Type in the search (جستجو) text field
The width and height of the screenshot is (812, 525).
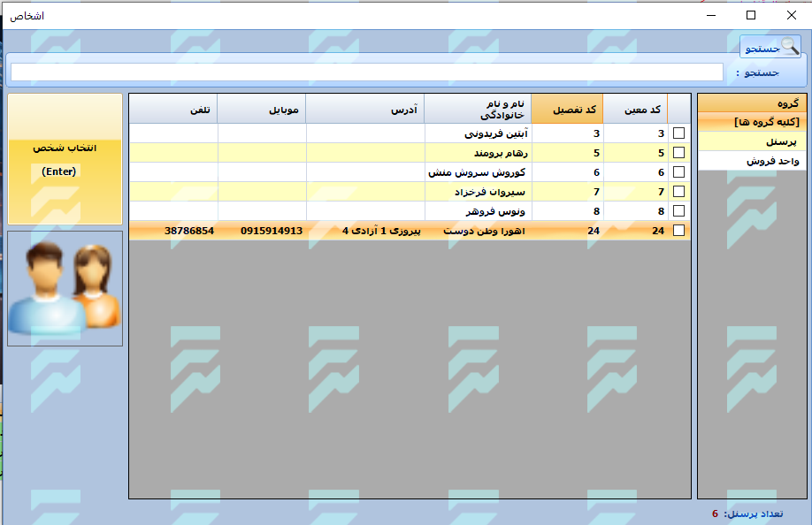click(x=367, y=72)
